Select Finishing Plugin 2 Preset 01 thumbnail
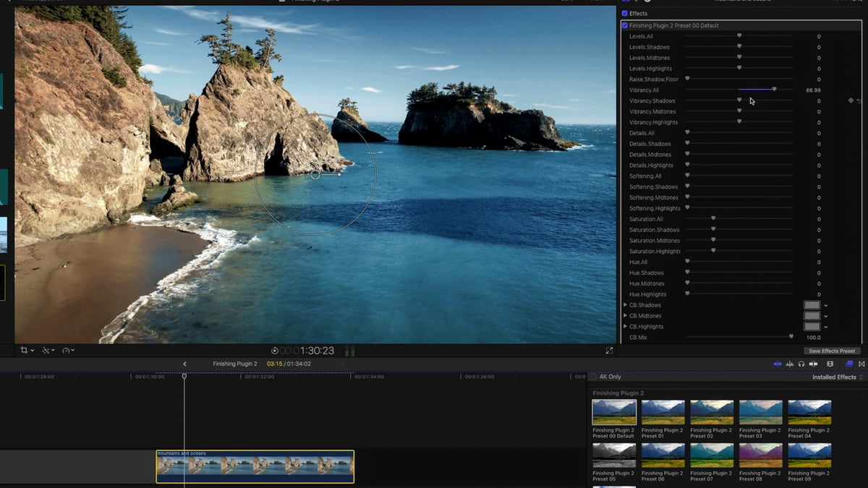The image size is (868, 488). pos(663,412)
